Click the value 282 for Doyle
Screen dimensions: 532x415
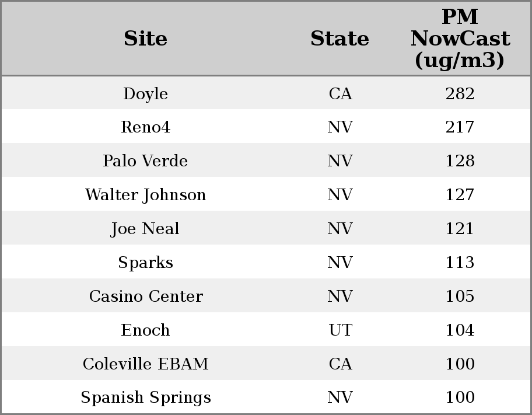pos(460,94)
